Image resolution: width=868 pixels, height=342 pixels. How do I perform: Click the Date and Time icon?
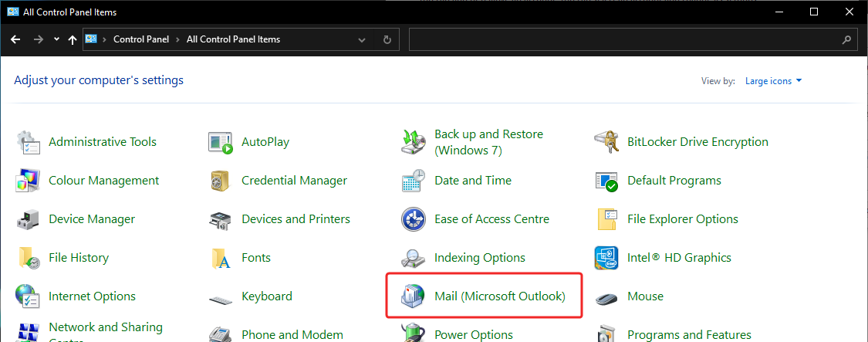pyautogui.click(x=414, y=181)
